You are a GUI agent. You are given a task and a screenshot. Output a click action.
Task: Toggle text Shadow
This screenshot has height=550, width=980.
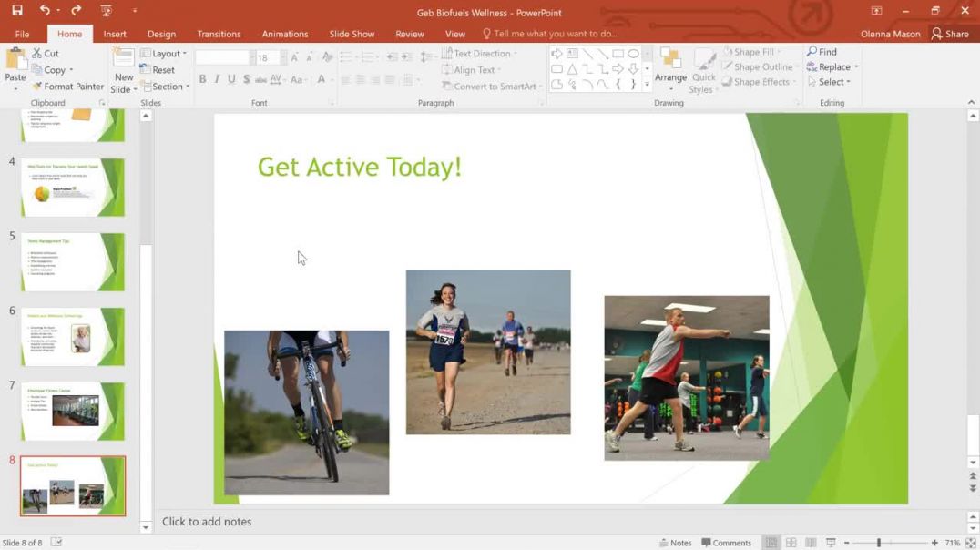246,79
